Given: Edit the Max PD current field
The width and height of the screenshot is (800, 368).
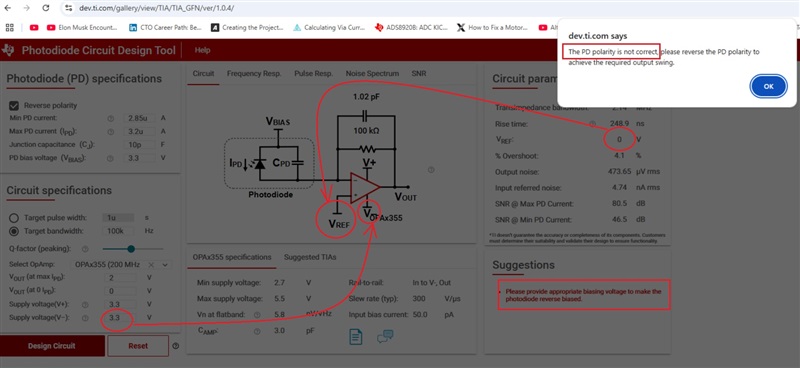Looking at the screenshot, I should click(x=139, y=132).
